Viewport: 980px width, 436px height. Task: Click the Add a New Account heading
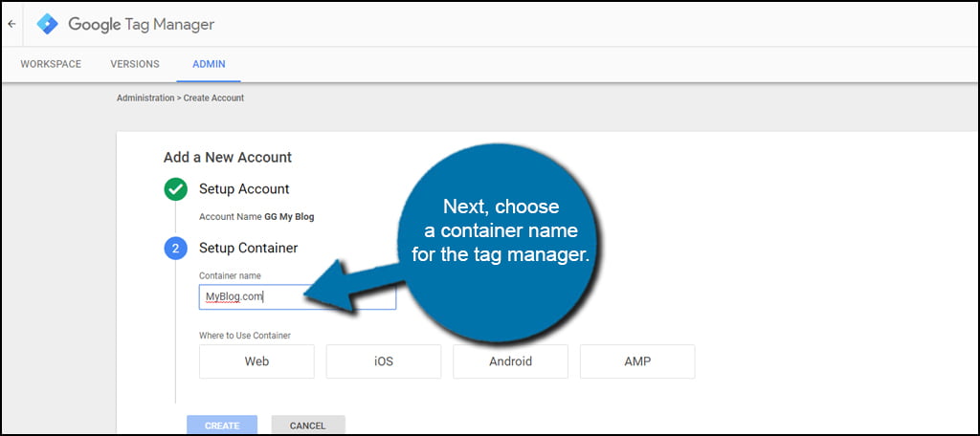(x=228, y=157)
